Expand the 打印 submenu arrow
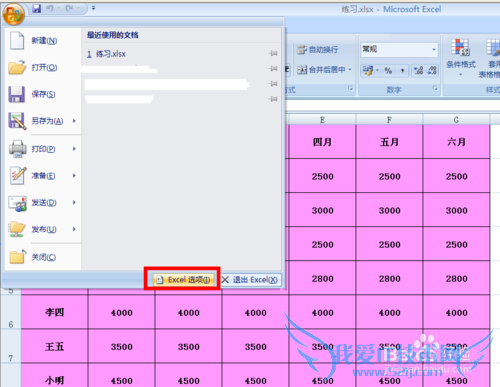The height and width of the screenshot is (387, 500). [x=74, y=149]
